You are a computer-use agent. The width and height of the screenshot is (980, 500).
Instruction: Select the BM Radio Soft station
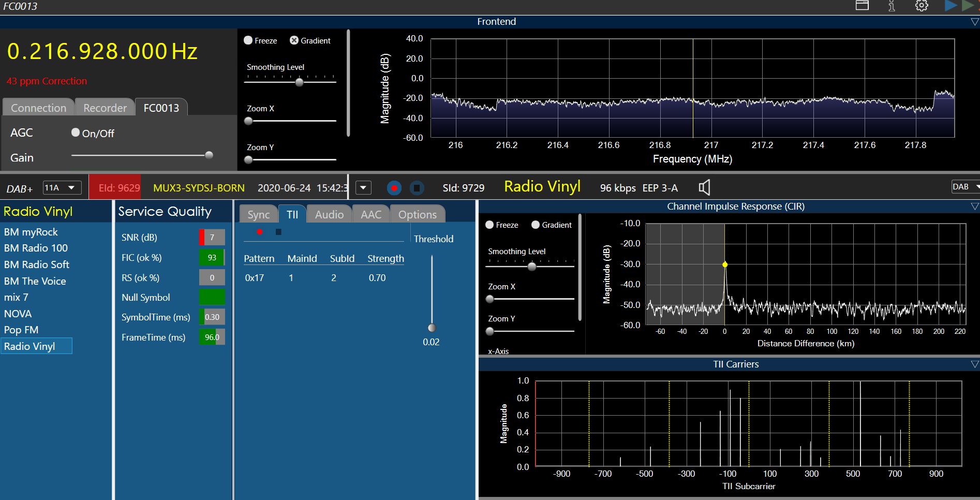coord(37,264)
